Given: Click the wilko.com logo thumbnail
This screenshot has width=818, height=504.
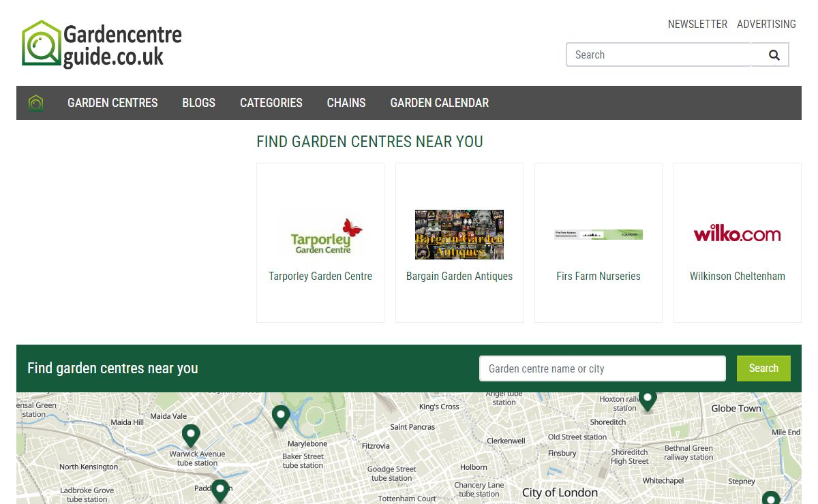Looking at the screenshot, I should pos(738,234).
